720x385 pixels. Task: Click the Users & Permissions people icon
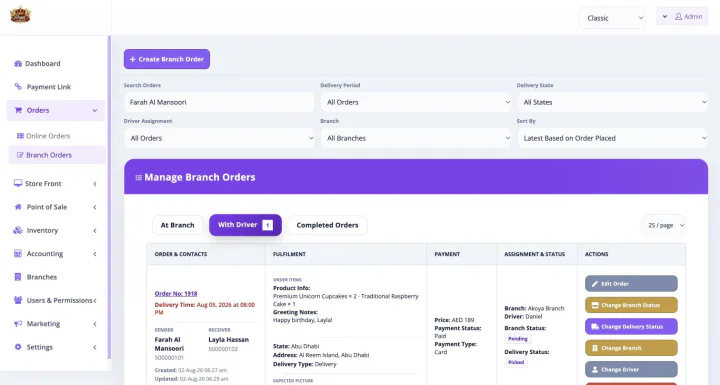tap(18, 300)
